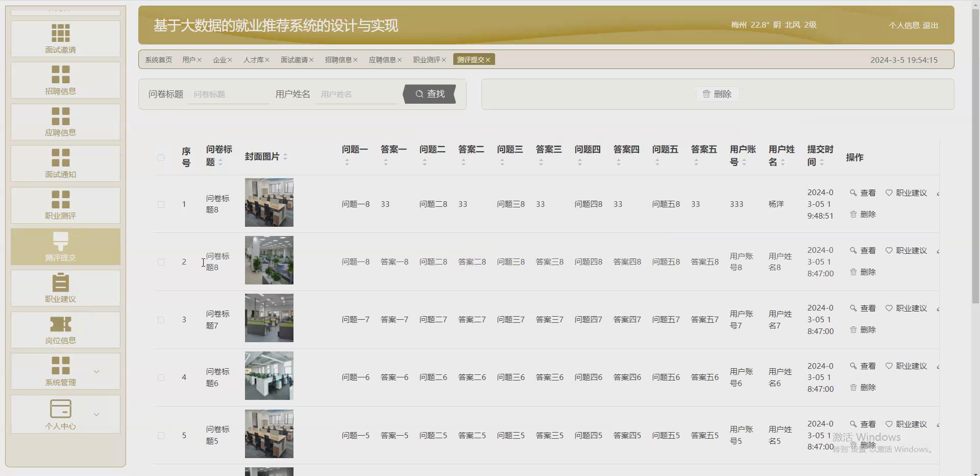
Task: Check the checkbox for row 5
Action: click(x=161, y=436)
